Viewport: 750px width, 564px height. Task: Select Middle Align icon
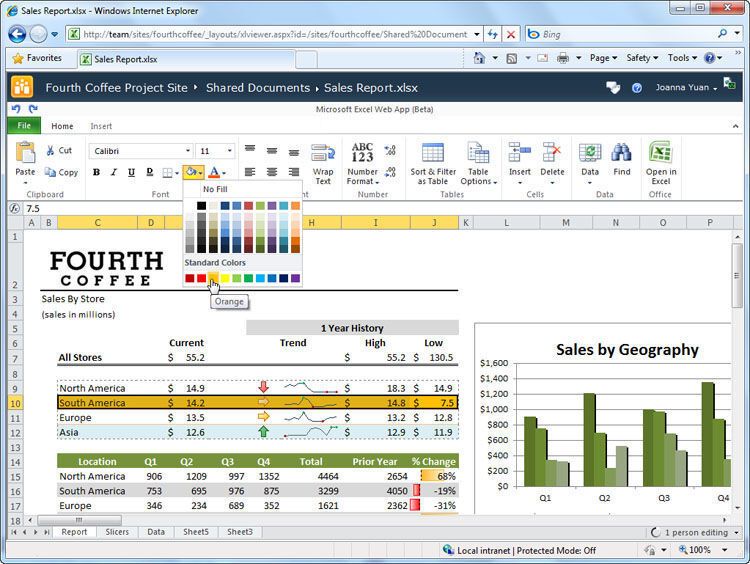(272, 151)
